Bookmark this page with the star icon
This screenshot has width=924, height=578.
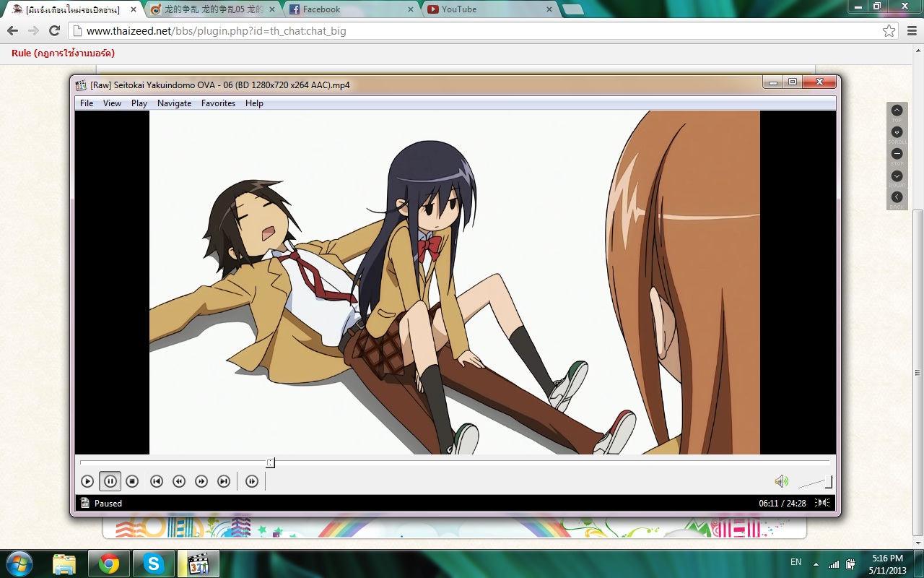pos(889,31)
